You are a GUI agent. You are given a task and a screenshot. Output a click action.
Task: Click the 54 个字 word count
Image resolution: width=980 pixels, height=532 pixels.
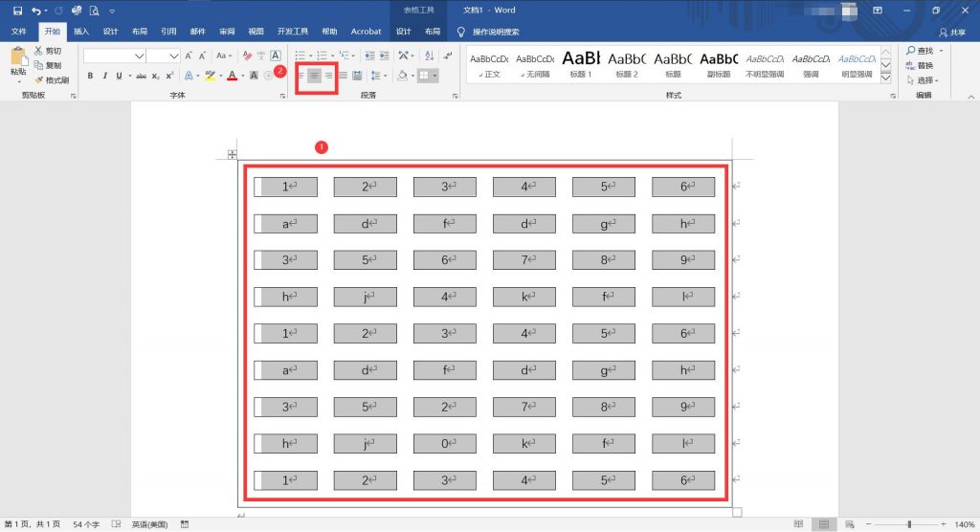[x=86, y=524]
